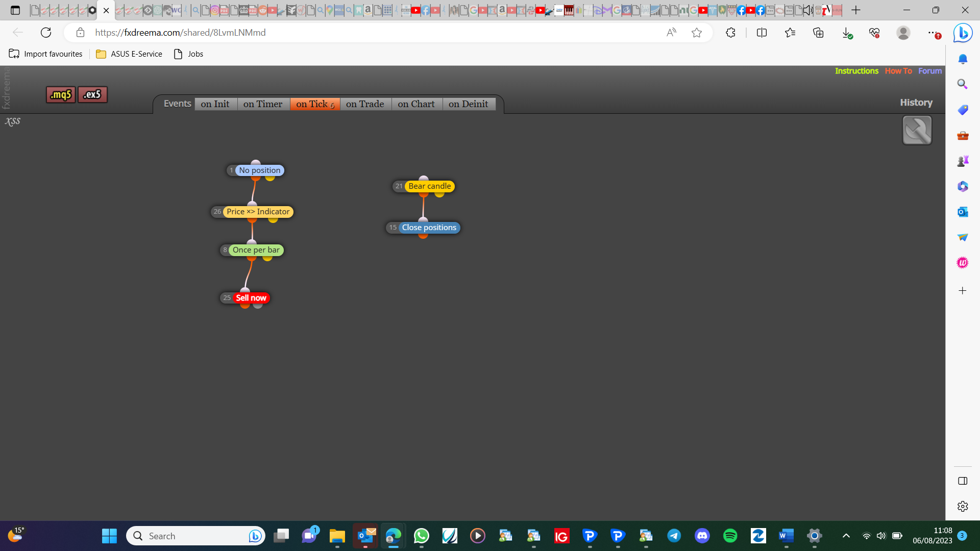Open sidebar Shopping tag icon
This screenshot has width=980, height=551.
963,110
